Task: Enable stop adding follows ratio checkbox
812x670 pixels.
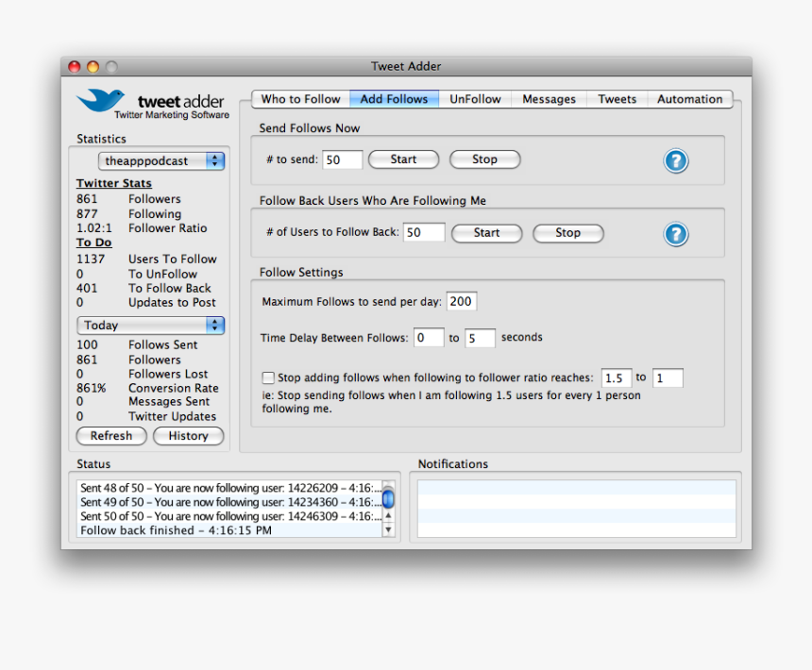Action: coord(268,377)
